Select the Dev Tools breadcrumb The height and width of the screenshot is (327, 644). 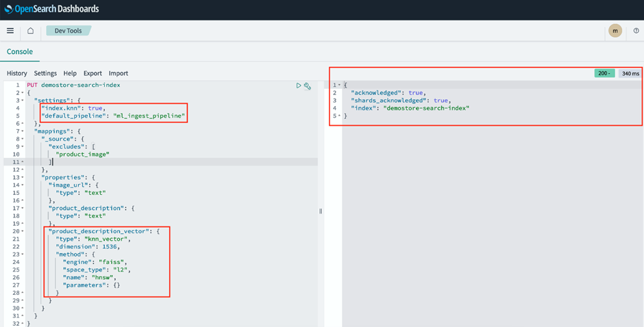(69, 31)
